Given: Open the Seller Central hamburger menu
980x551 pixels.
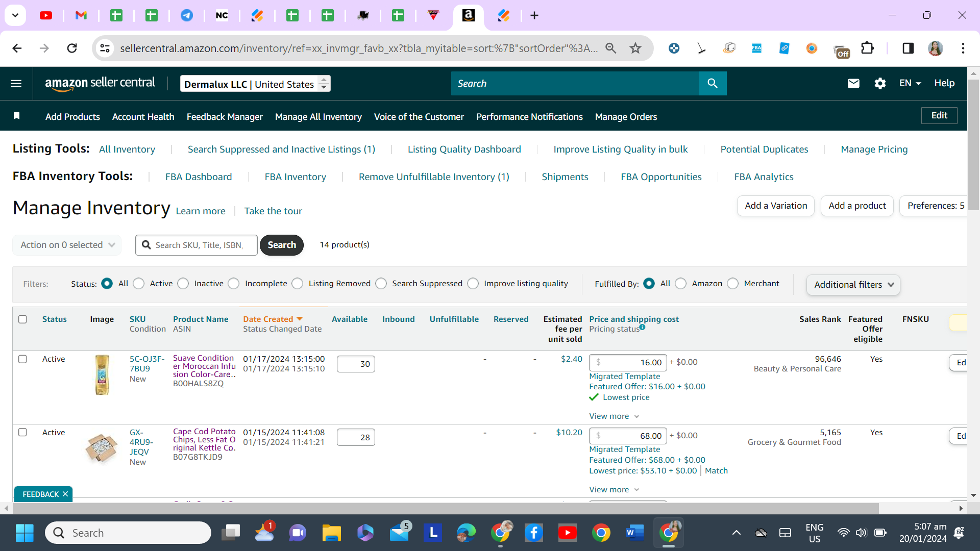Looking at the screenshot, I should 16,83.
